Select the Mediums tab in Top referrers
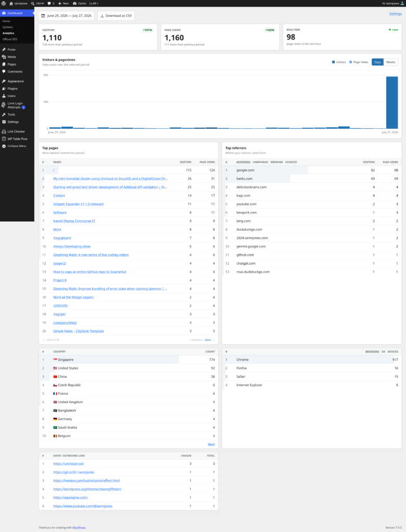This screenshot has width=406, height=532. (277, 162)
